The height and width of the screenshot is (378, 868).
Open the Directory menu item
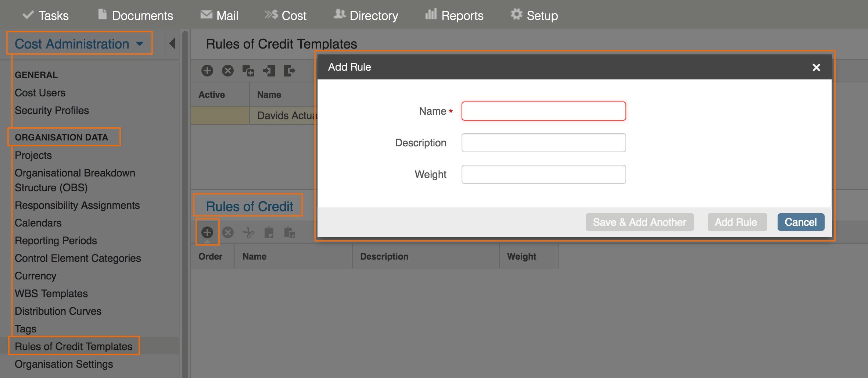click(x=366, y=15)
